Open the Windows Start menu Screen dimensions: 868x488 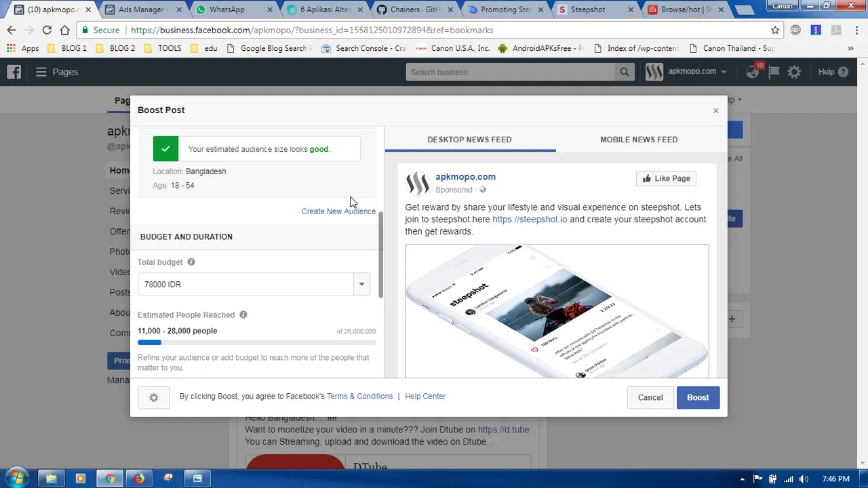coord(16,479)
